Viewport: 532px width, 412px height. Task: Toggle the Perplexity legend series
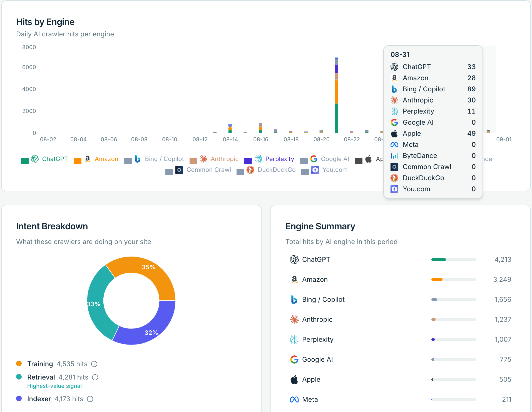coord(269,159)
